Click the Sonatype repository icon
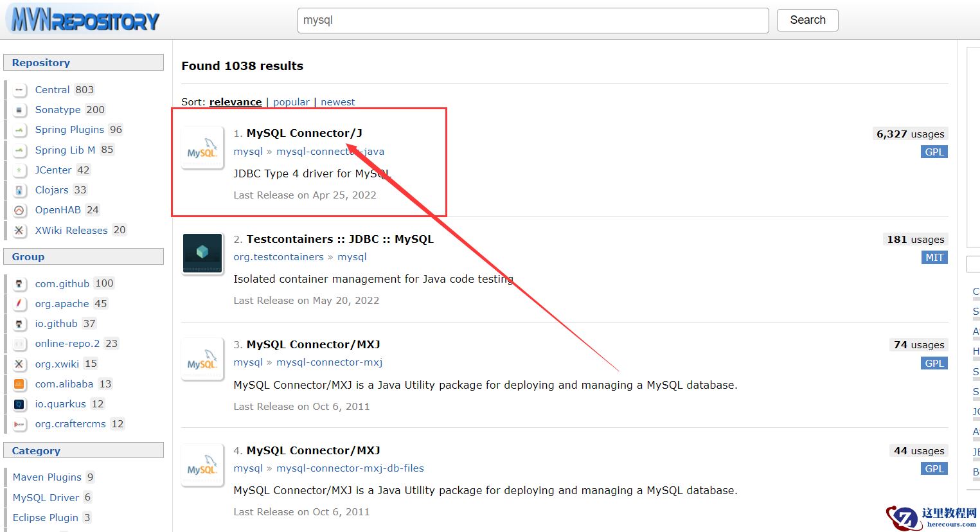The width and height of the screenshot is (980, 532). 19,110
